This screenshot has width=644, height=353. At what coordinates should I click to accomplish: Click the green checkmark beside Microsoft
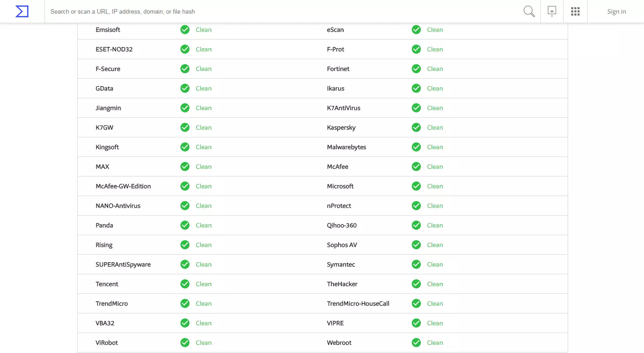pos(416,186)
